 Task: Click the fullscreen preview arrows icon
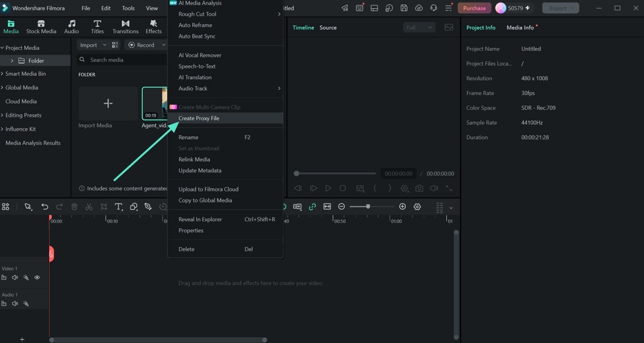coord(449,189)
